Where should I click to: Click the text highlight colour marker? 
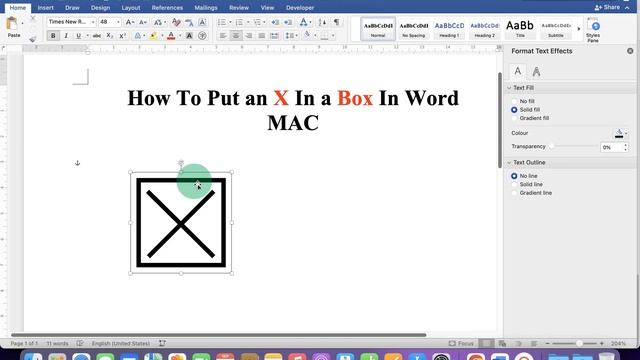coord(153,36)
